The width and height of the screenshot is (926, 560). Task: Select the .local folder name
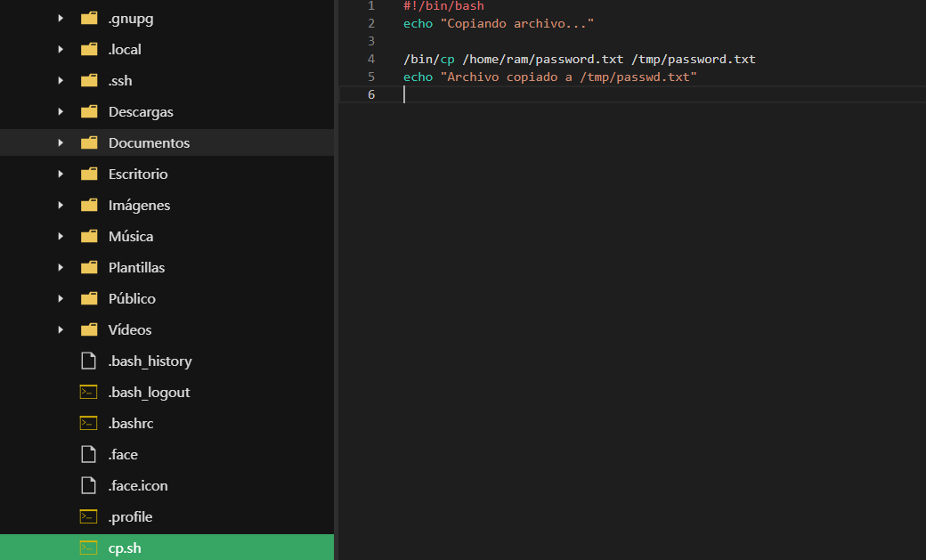(x=125, y=50)
